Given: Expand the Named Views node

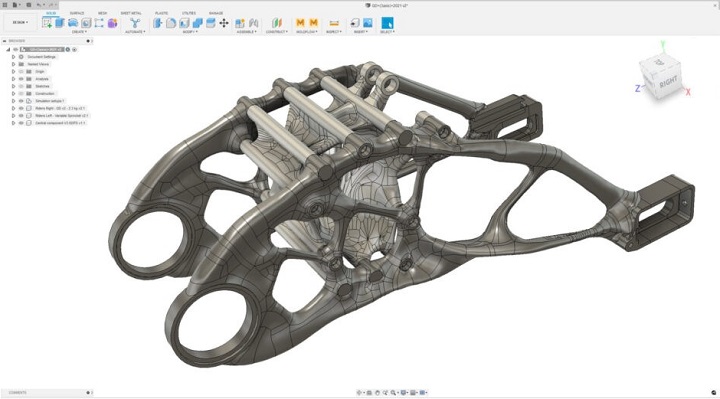Looking at the screenshot, I should (x=13, y=64).
